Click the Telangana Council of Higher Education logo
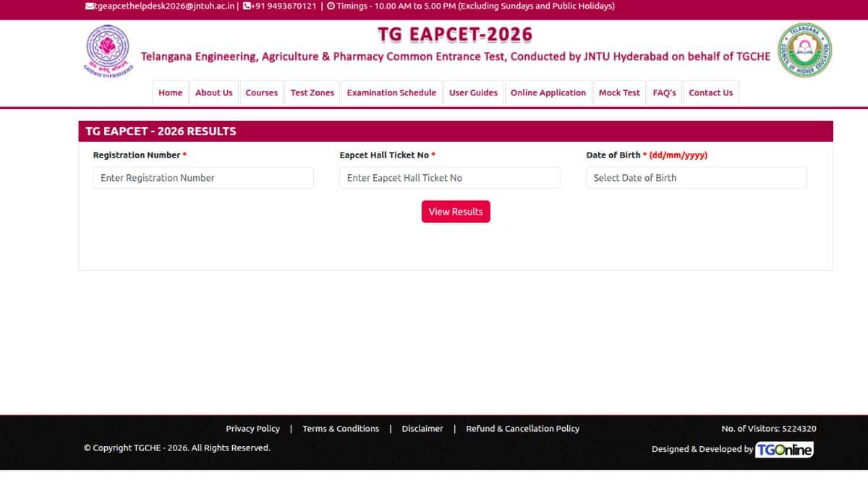 804,50
